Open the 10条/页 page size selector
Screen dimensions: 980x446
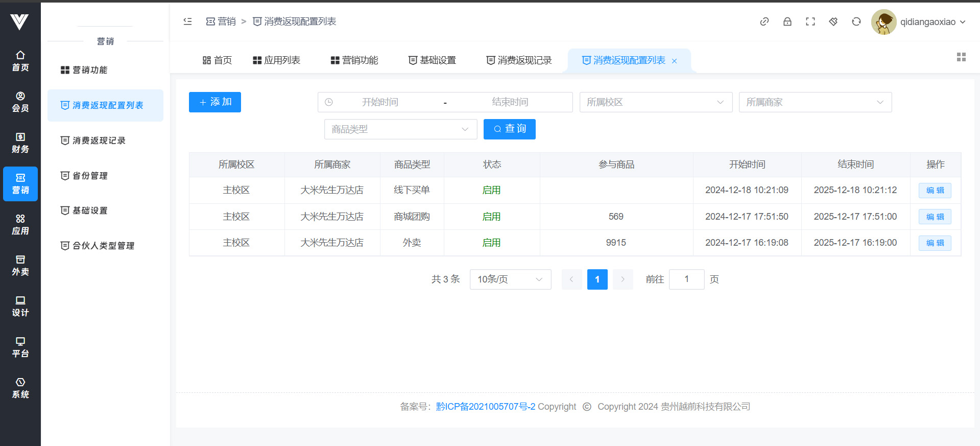[x=510, y=279]
